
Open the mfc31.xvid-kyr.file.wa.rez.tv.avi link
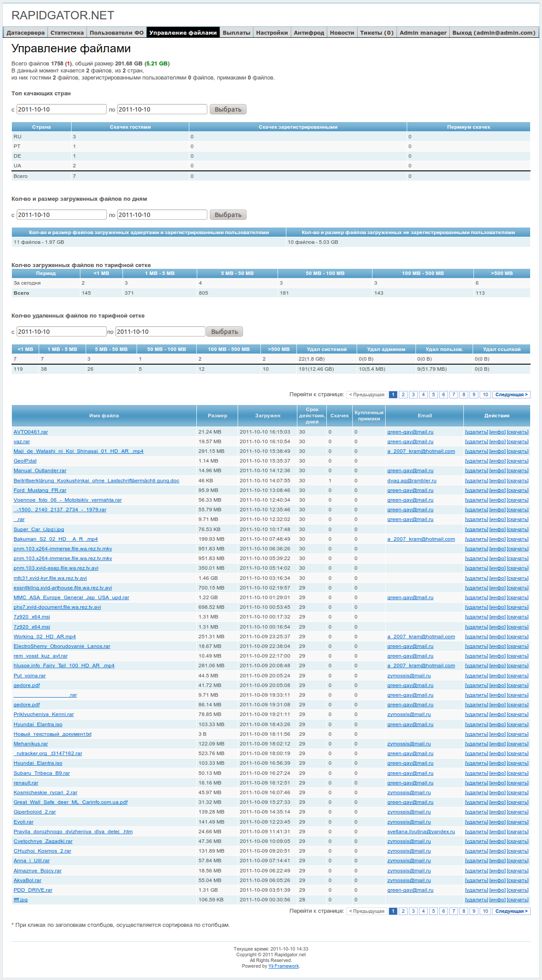coord(50,578)
